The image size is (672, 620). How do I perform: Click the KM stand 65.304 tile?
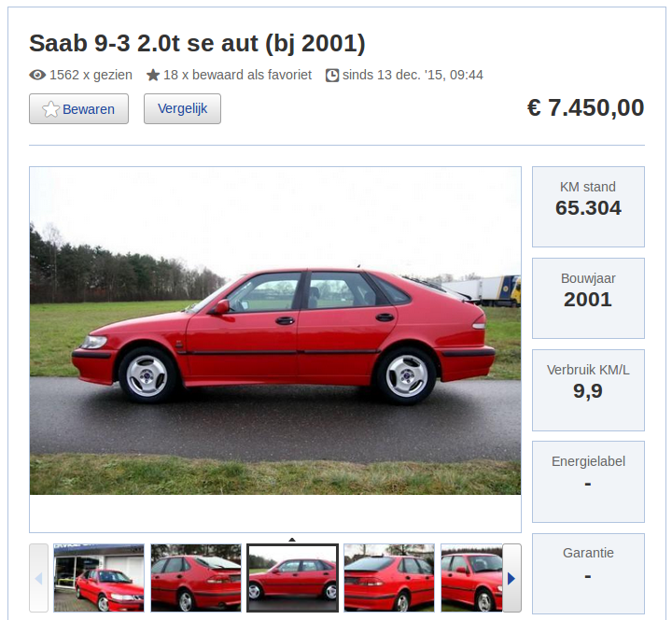click(x=588, y=206)
